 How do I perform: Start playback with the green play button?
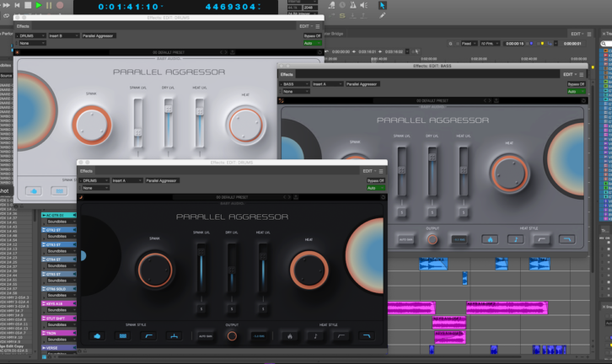[38, 5]
